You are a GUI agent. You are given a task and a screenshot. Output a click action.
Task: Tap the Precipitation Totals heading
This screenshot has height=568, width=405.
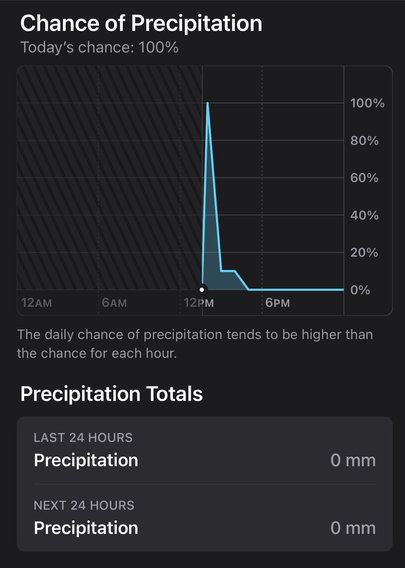point(111,394)
